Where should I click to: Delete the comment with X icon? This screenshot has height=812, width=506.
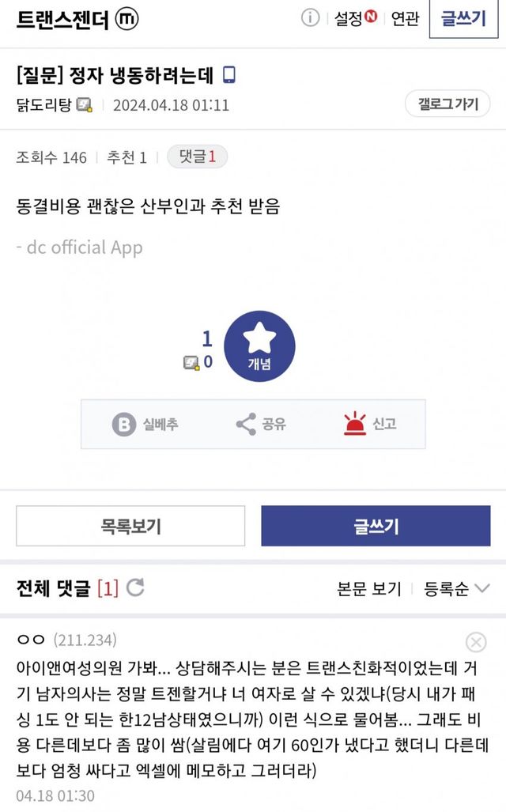point(476,642)
